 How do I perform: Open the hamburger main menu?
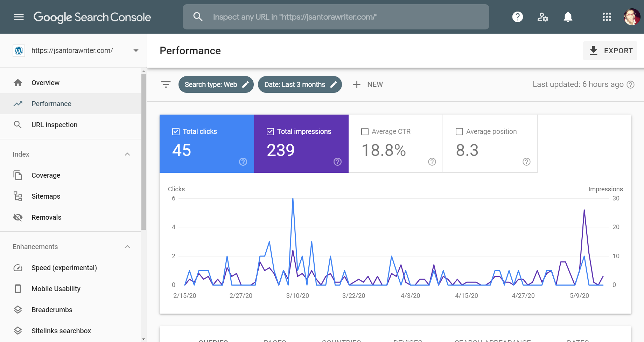(19, 17)
